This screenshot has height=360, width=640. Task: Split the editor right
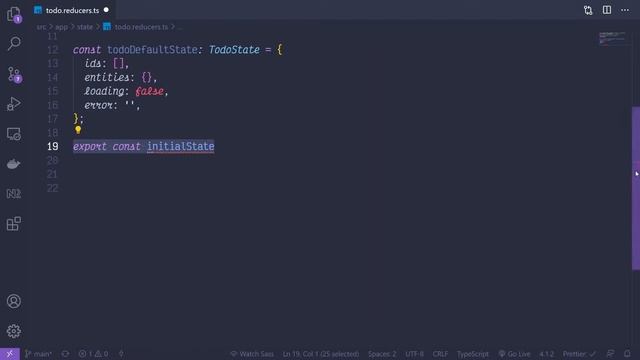[607, 10]
